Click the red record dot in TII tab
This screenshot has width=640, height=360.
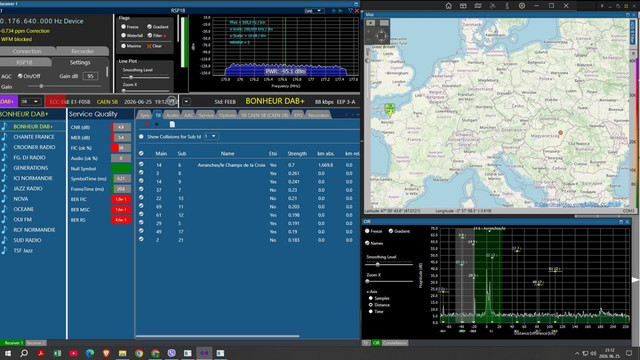click(147, 124)
